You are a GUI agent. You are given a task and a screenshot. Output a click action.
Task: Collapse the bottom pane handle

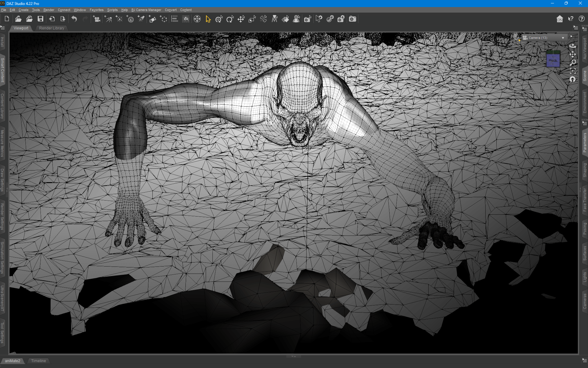pyautogui.click(x=293, y=356)
